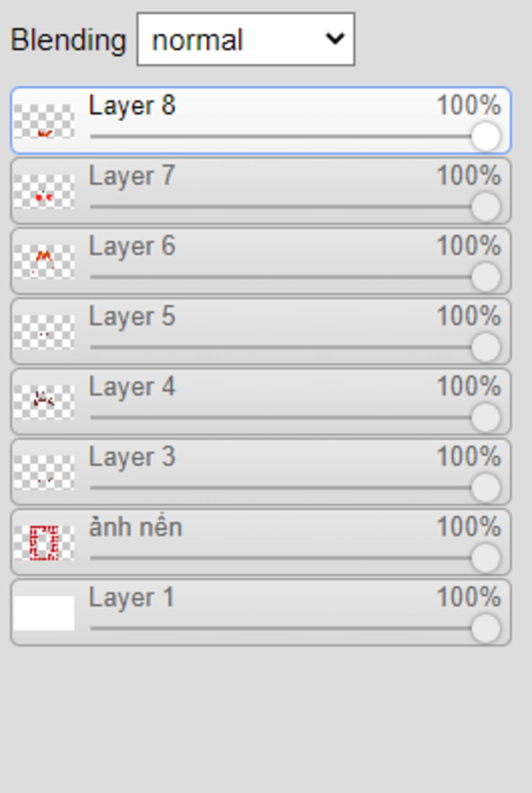532x793 pixels.
Task: Click the Layer 6 name label
Action: 132,246
